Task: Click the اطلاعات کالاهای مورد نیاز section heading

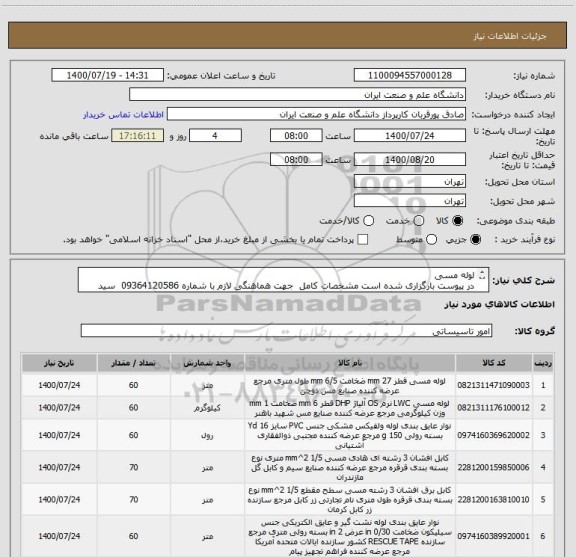Action: (500, 304)
